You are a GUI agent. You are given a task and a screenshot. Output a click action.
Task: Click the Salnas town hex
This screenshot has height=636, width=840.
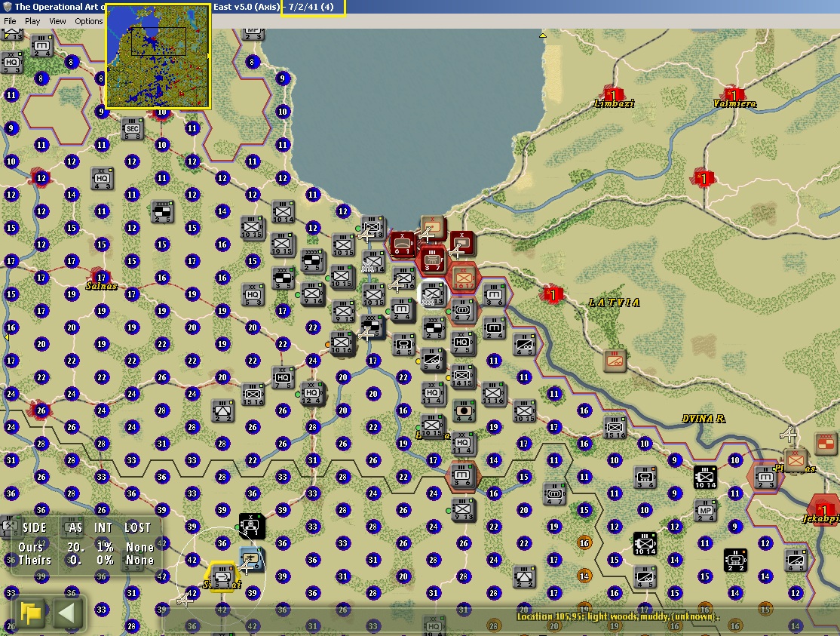click(x=101, y=277)
